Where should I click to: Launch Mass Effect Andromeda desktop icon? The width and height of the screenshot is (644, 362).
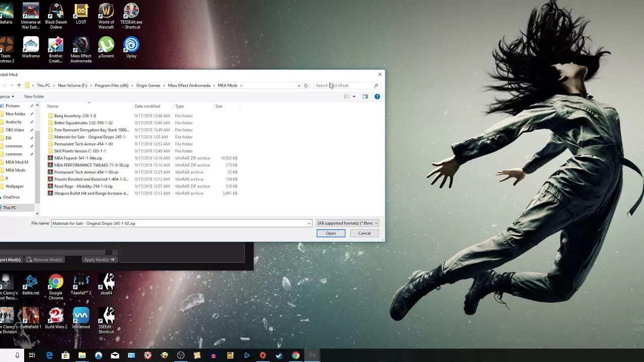pyautogui.click(x=81, y=50)
